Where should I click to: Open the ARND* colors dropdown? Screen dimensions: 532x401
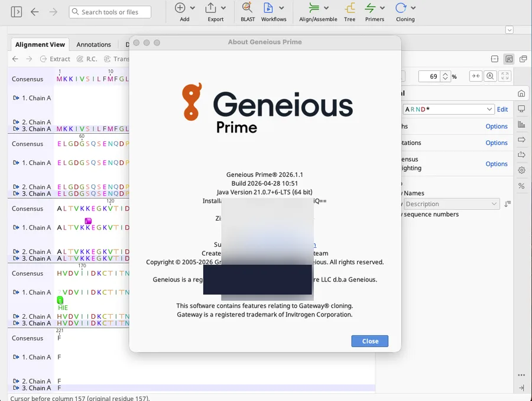tap(448, 109)
